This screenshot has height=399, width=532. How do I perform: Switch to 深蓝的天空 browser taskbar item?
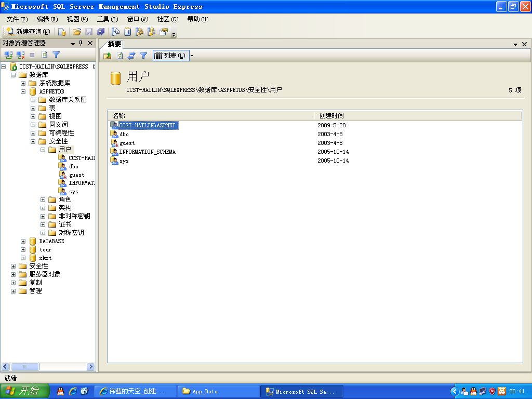pos(135,391)
